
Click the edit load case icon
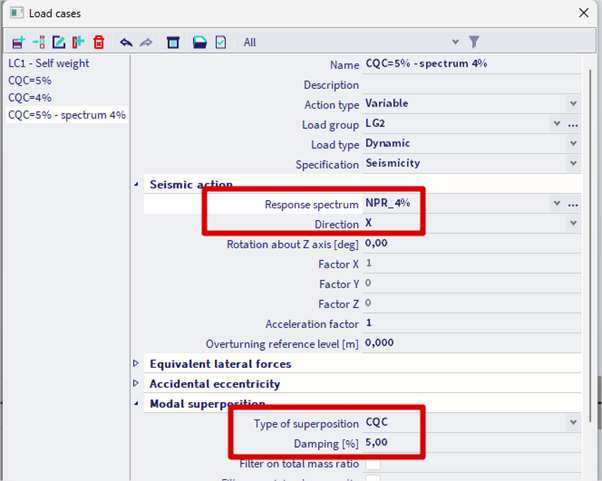click(58, 42)
